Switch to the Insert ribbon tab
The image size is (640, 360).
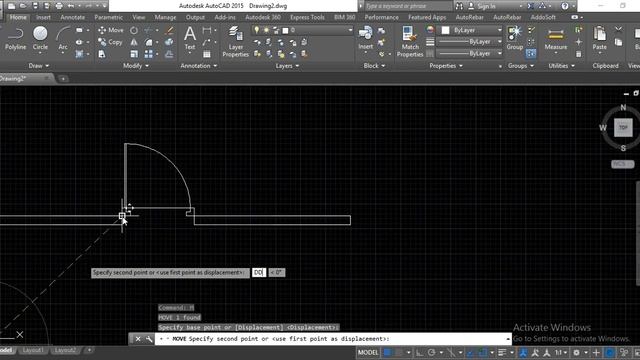click(x=43, y=17)
